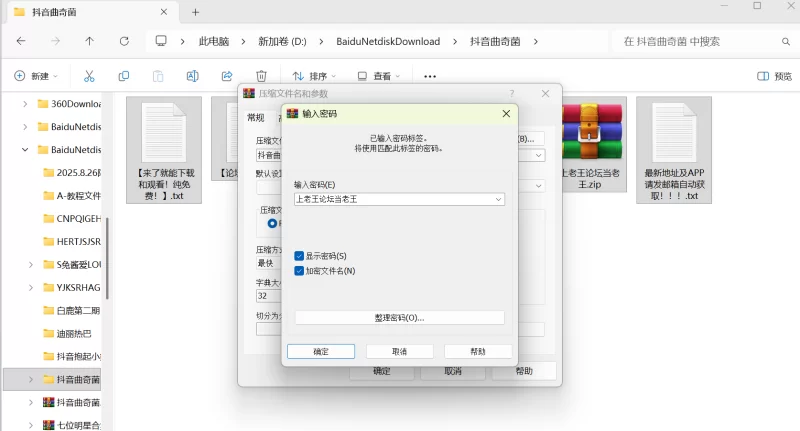Open the archive name dropdown arrow

(x=539, y=155)
